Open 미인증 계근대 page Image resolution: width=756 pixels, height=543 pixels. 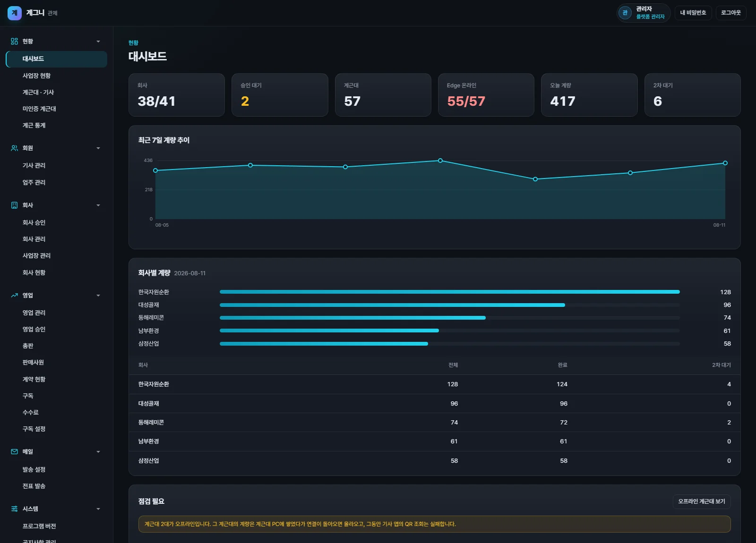point(57,109)
